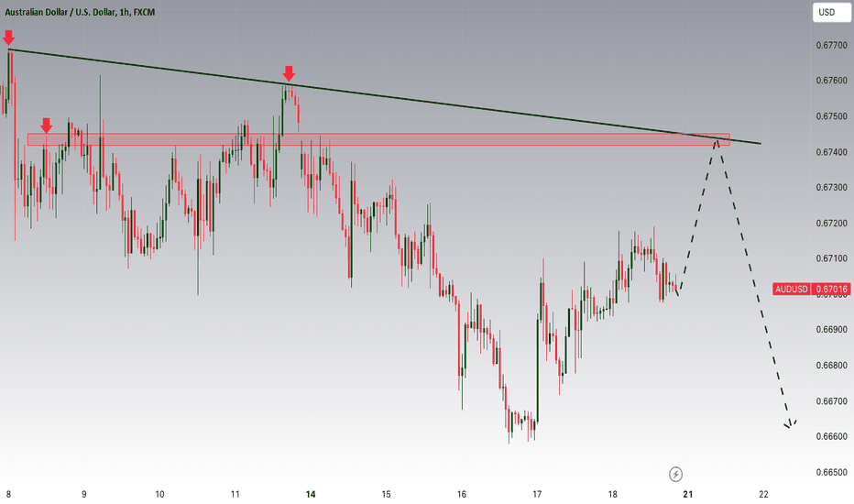854x504 pixels.
Task: Click the USD currency button
Action: click(830, 12)
